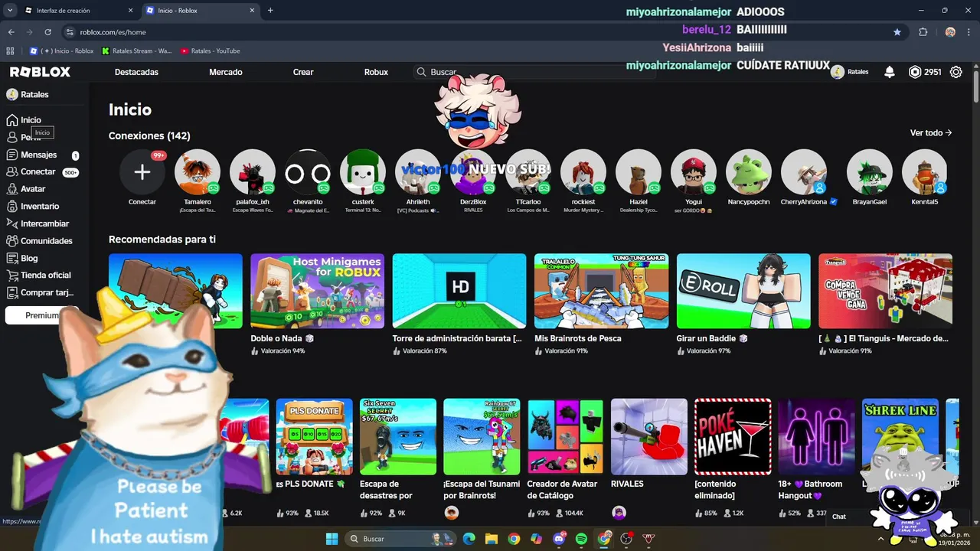Screen dimensions: 980x551
Task: Click Ver todo connections link
Action: (931, 132)
